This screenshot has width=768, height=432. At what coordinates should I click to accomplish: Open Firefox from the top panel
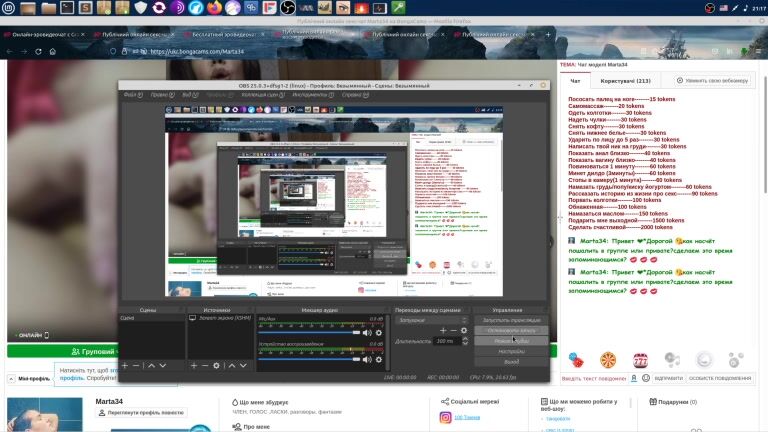[214, 8]
